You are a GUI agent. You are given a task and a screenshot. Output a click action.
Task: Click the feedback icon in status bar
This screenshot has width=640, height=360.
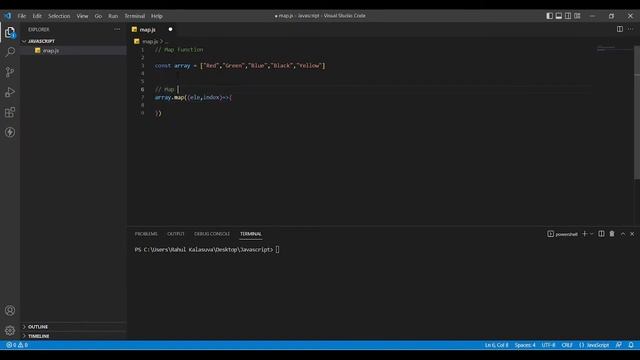click(619, 345)
